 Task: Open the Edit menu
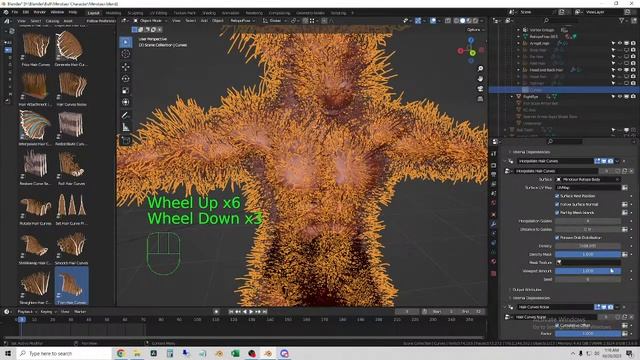(26, 12)
